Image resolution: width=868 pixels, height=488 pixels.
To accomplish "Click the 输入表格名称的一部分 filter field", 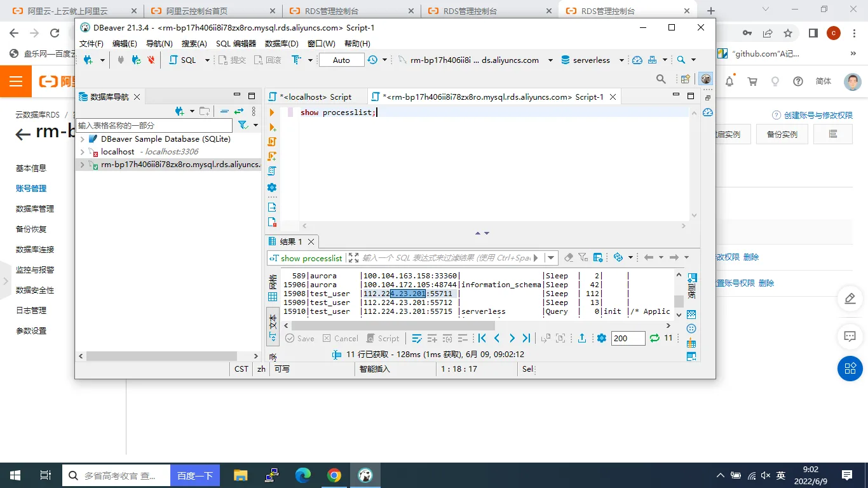I will [155, 125].
